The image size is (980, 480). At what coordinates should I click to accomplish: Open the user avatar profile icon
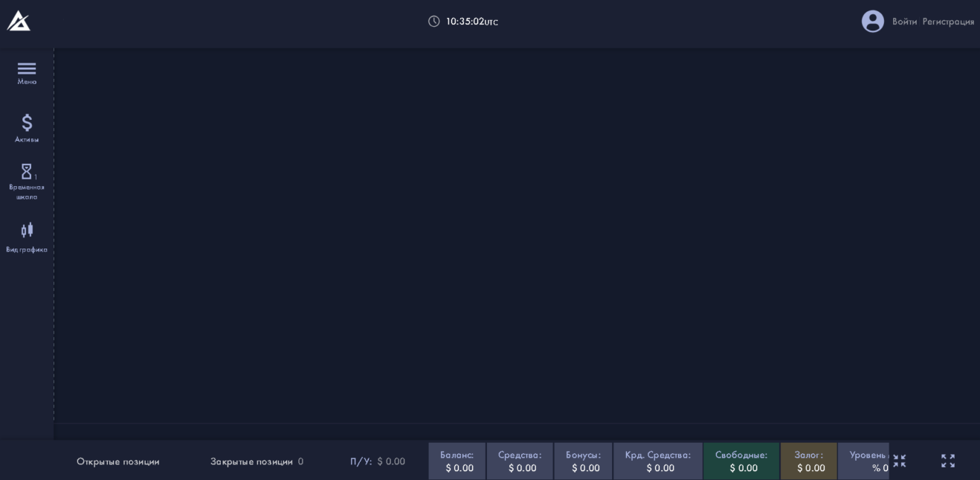(x=874, y=22)
